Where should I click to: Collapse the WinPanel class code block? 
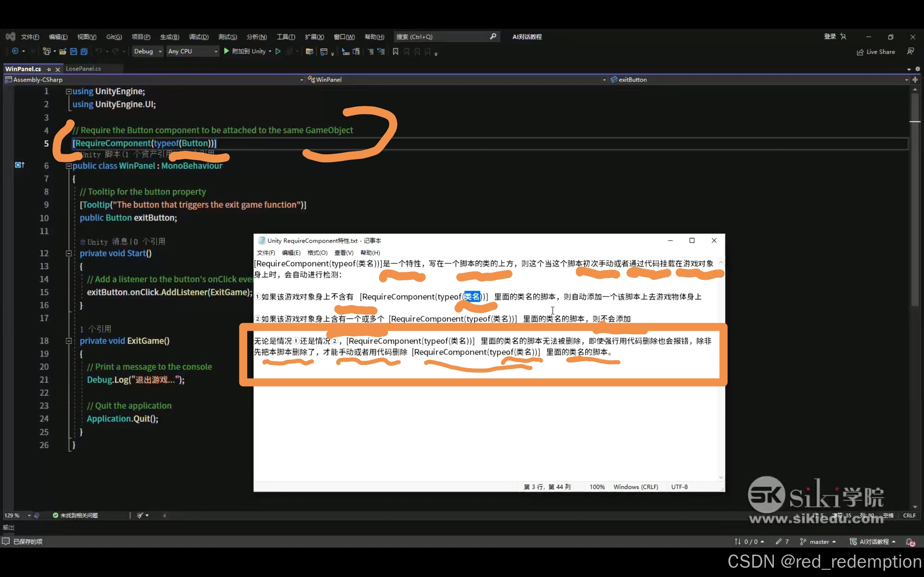(x=69, y=166)
